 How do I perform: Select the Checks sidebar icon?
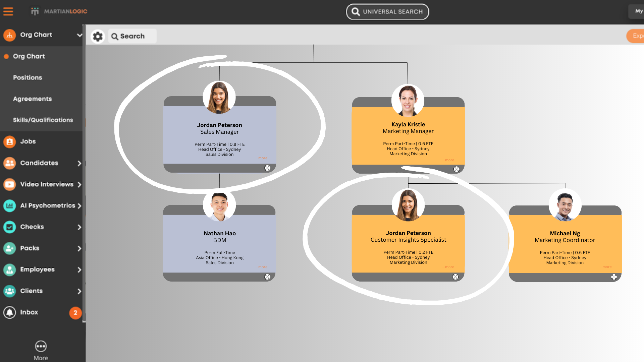click(x=9, y=227)
